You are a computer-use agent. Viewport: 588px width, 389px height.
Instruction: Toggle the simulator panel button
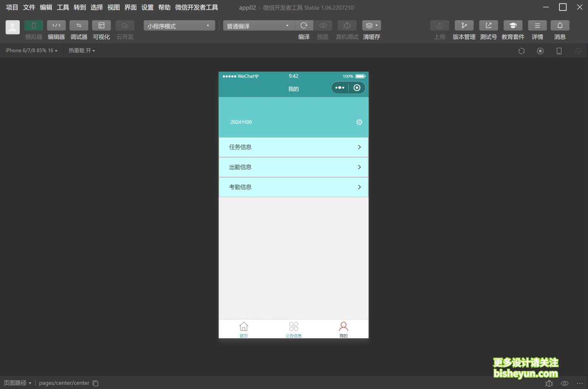point(34,26)
